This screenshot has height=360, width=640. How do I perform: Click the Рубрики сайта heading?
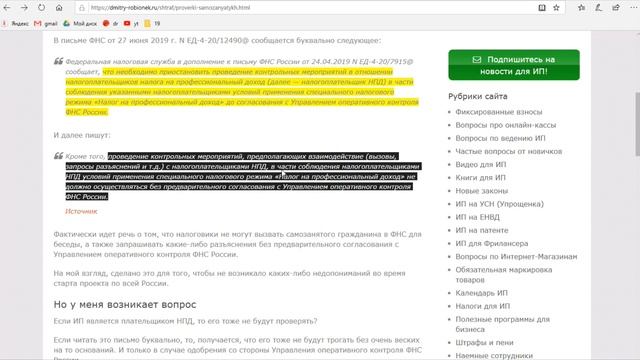click(478, 96)
